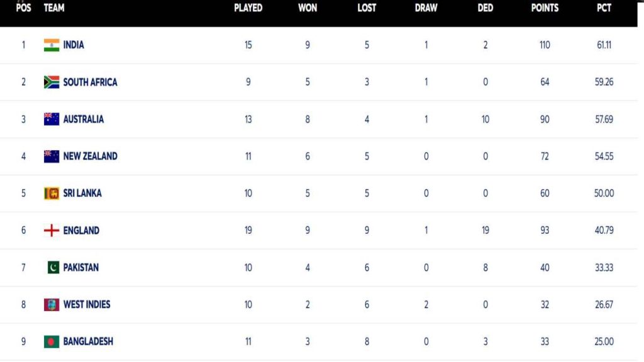
Task: Sort by POINTS column header
Action: coord(545,8)
